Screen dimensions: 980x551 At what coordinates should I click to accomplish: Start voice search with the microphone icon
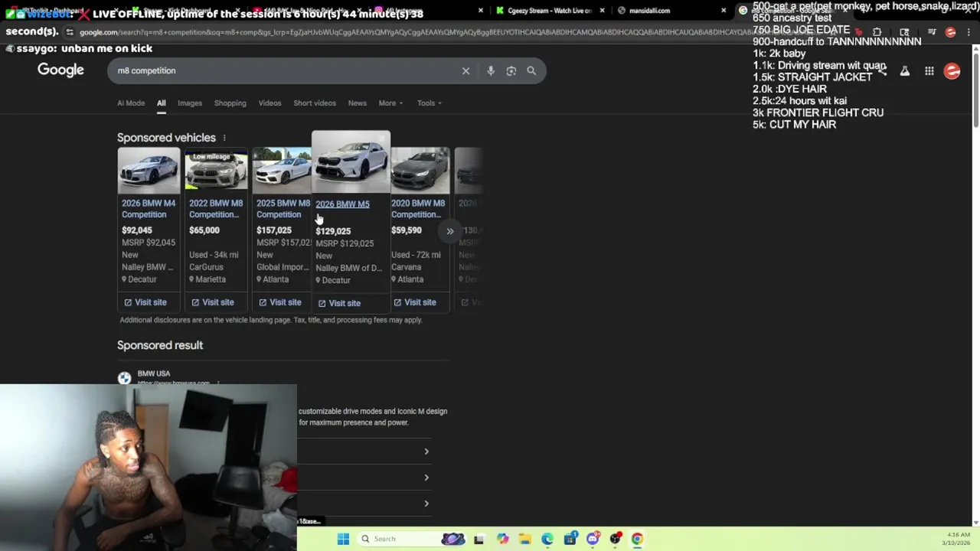point(491,70)
